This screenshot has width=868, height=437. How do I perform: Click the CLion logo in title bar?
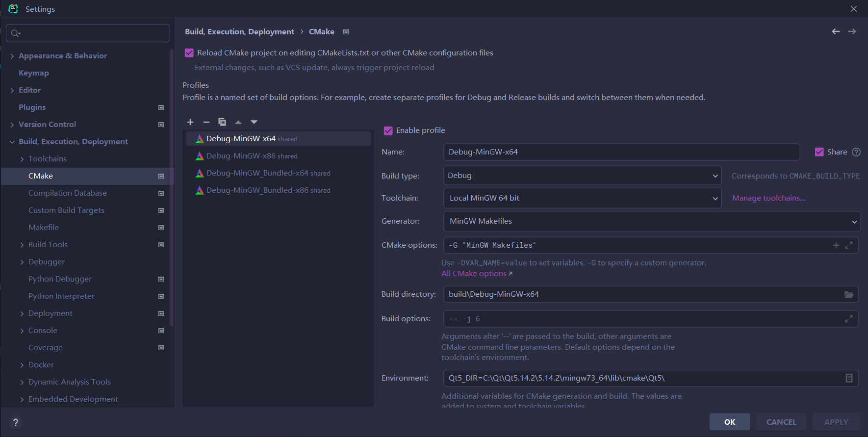point(13,9)
